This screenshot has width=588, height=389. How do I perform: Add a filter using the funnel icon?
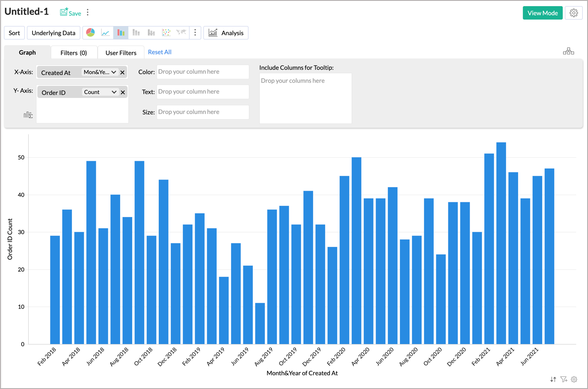pyautogui.click(x=564, y=379)
